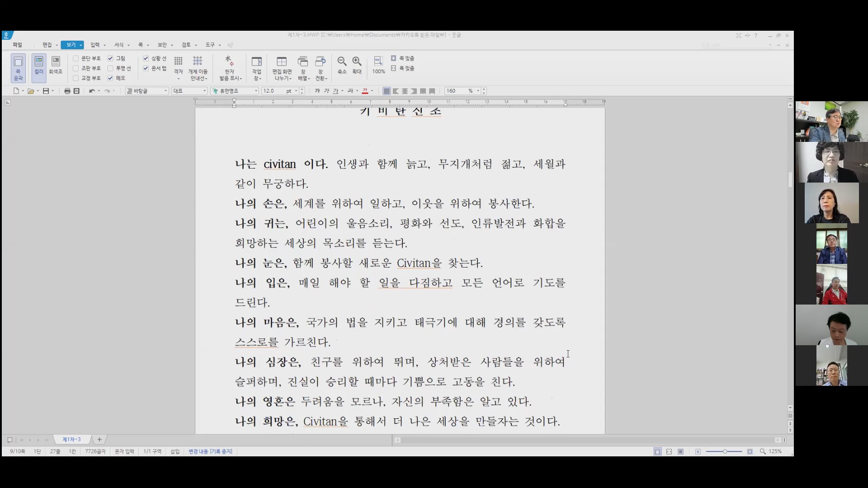Enable the 교정 부호 checkbox

point(76,78)
